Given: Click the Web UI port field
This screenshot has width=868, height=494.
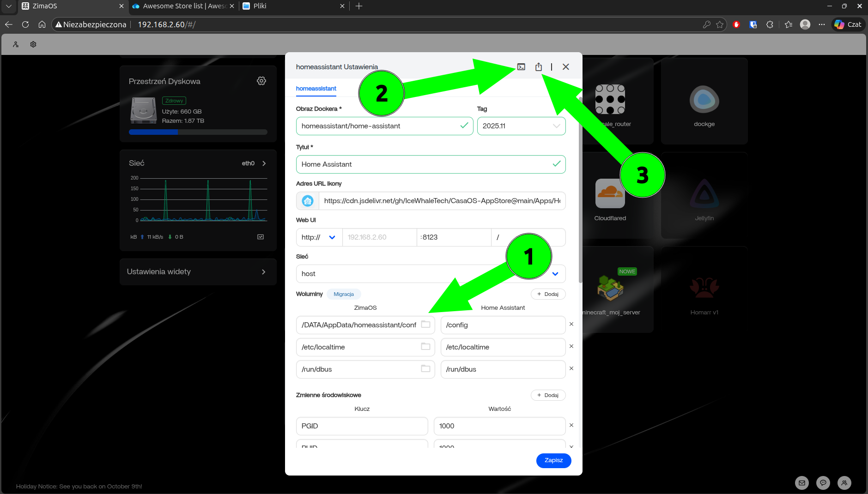Looking at the screenshot, I should 454,237.
